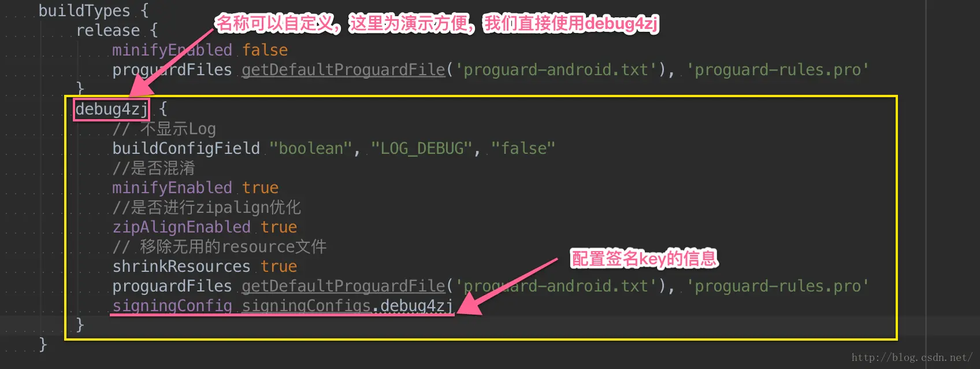Viewport: 980px width, 369px height.
Task: Click the buildTypes block header
Action: (94, 10)
